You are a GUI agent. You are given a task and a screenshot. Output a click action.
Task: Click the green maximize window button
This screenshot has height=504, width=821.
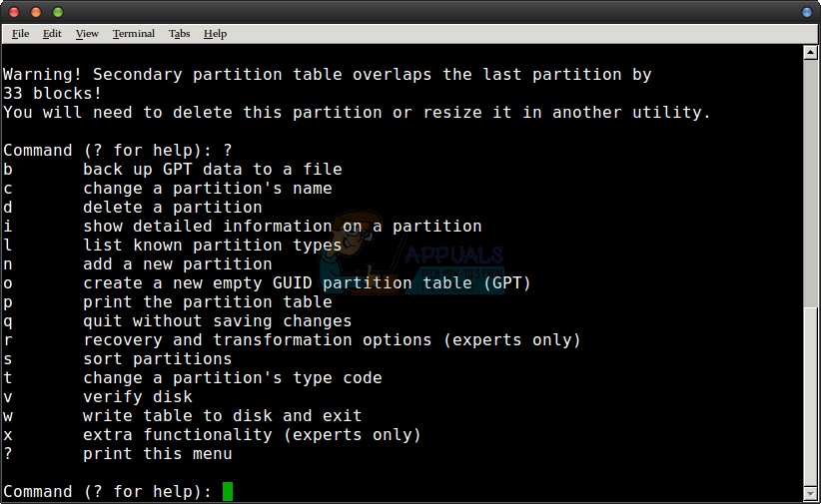[57, 12]
